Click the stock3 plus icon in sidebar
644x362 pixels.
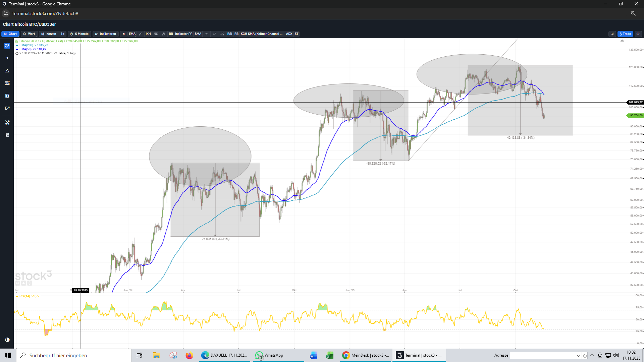click(x=7, y=46)
